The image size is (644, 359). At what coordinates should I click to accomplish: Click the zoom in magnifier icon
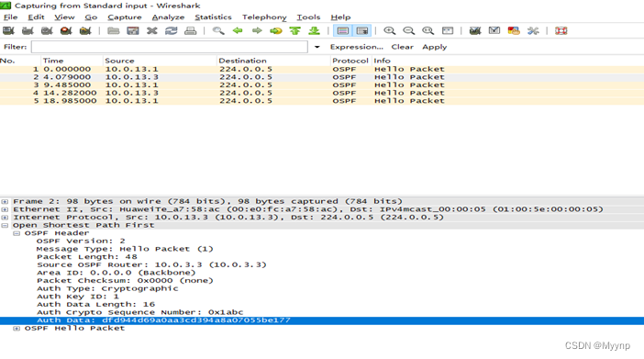[389, 31]
